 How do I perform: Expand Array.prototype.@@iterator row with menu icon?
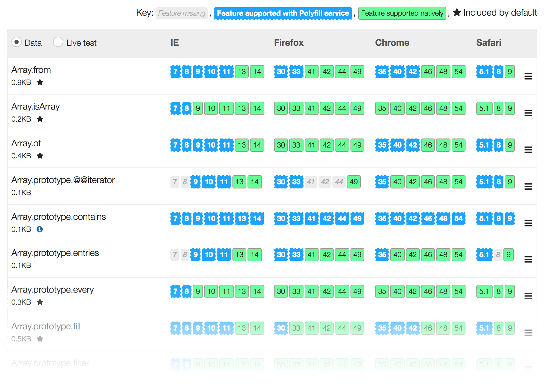coord(528,186)
